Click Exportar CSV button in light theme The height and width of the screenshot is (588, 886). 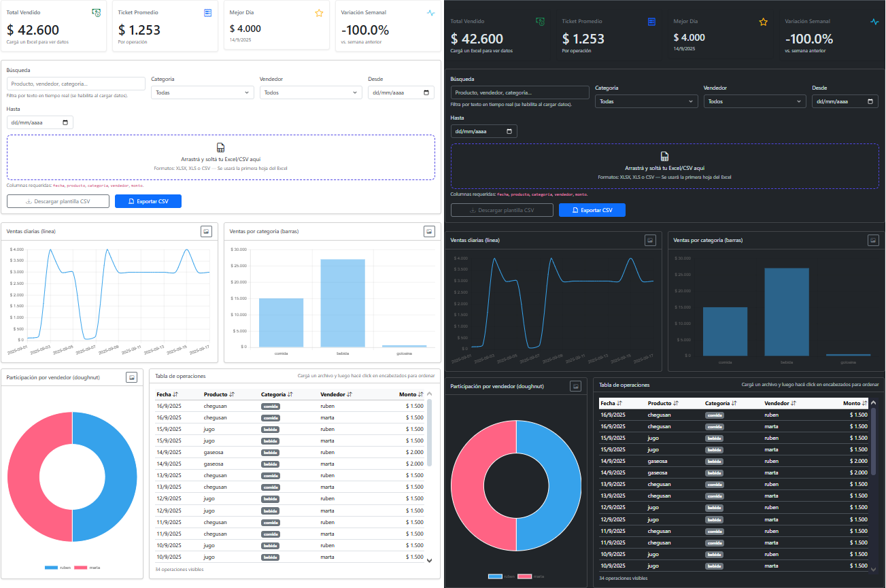[148, 201]
